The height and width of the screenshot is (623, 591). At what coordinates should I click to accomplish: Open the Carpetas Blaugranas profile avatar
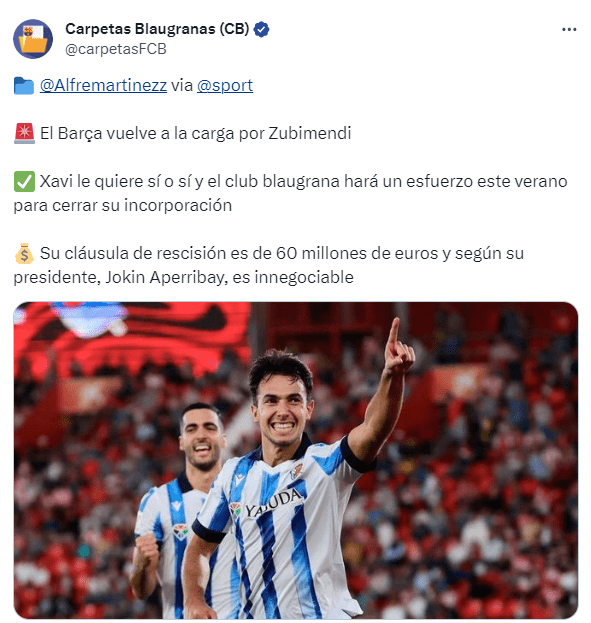pos(33,39)
